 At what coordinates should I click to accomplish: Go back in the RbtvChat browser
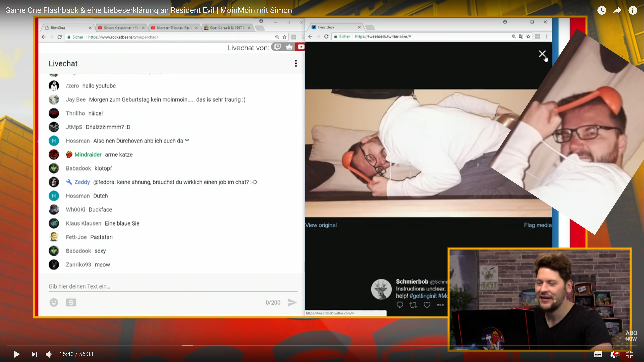point(43,37)
